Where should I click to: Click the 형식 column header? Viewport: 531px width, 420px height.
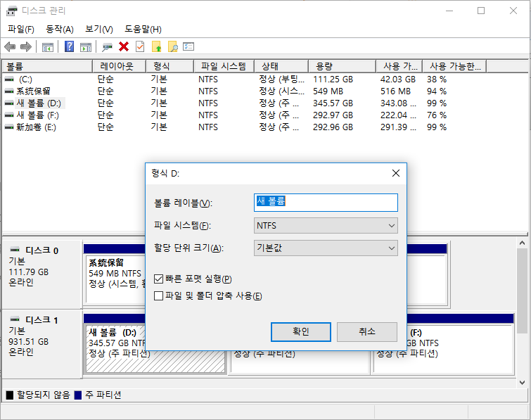click(x=169, y=66)
